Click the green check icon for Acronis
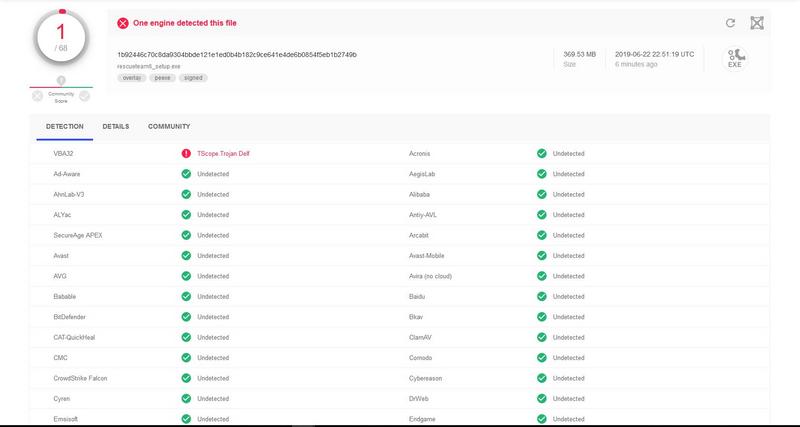This screenshot has width=800, height=427. pyautogui.click(x=542, y=154)
